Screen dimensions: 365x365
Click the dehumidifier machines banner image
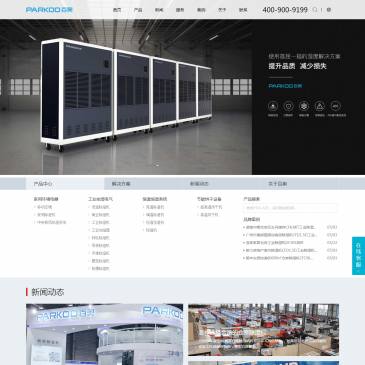pos(126,97)
